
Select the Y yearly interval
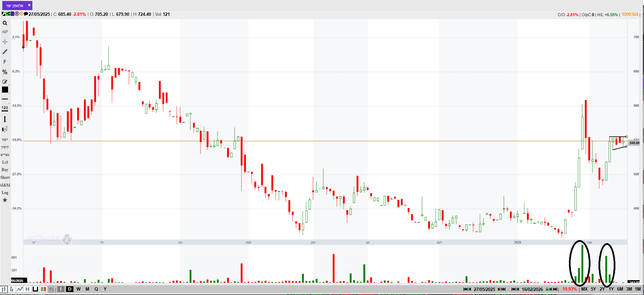click(x=105, y=289)
